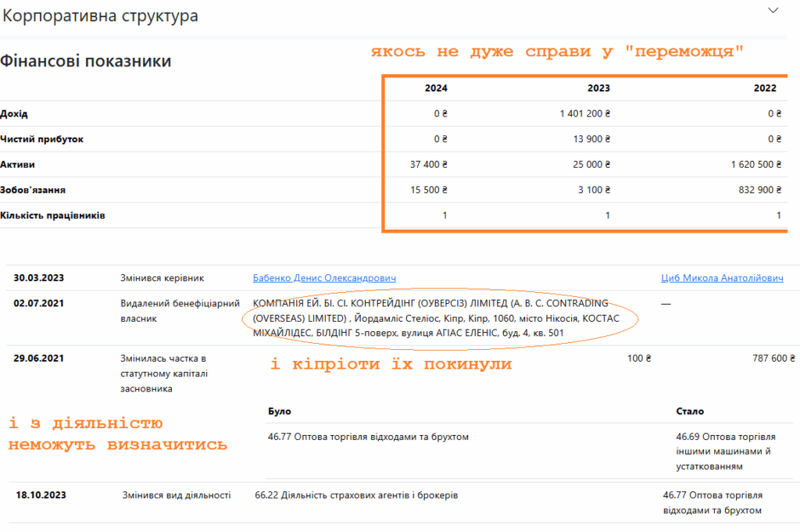Viewport: 800px width, 532px height.
Task: Expand the Корпоративна структура section chevron
Action: click(773, 11)
